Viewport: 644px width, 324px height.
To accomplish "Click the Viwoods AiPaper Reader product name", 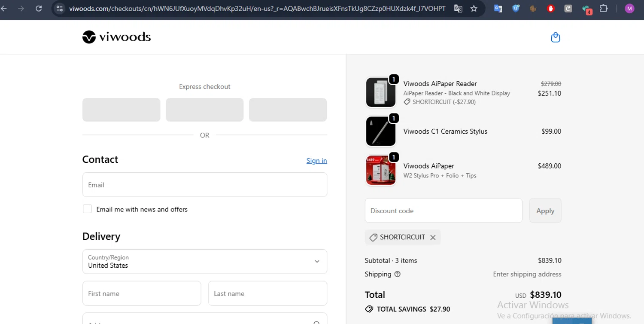I will 440,84.
